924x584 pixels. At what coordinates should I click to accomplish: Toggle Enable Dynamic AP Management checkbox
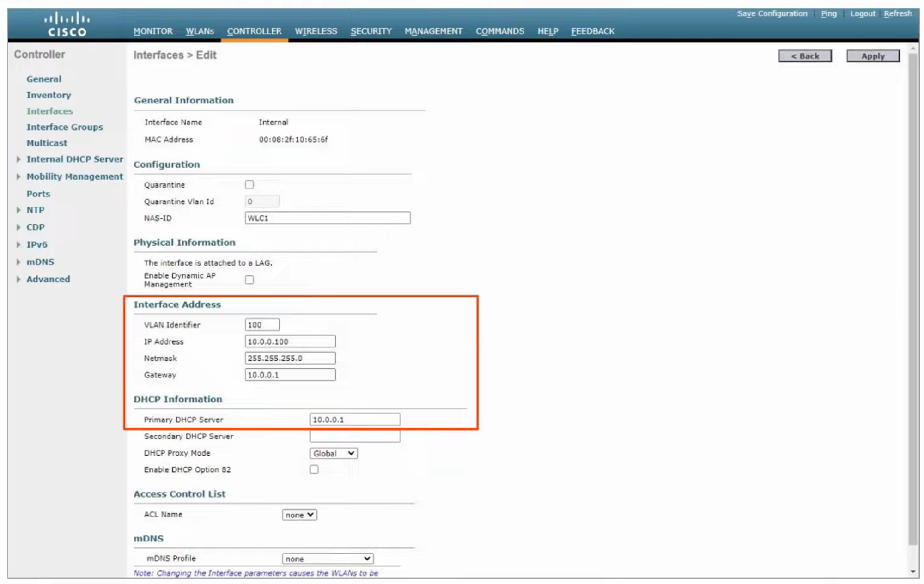click(249, 280)
